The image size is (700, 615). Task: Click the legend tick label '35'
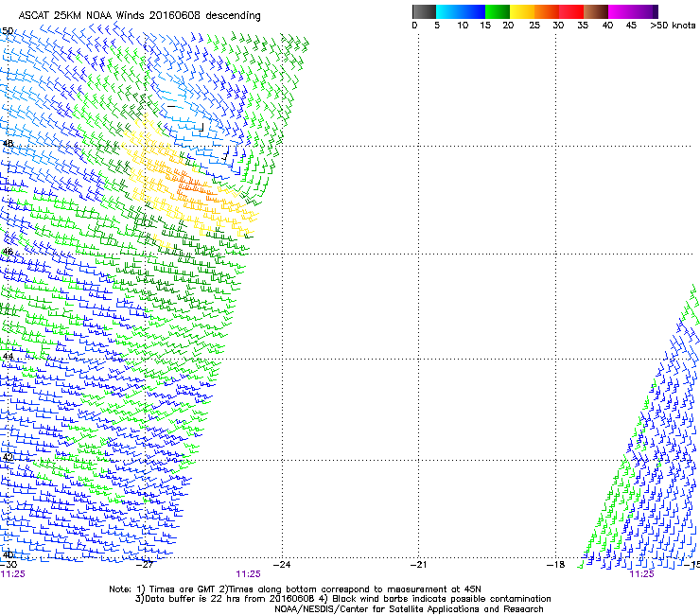coord(583,26)
